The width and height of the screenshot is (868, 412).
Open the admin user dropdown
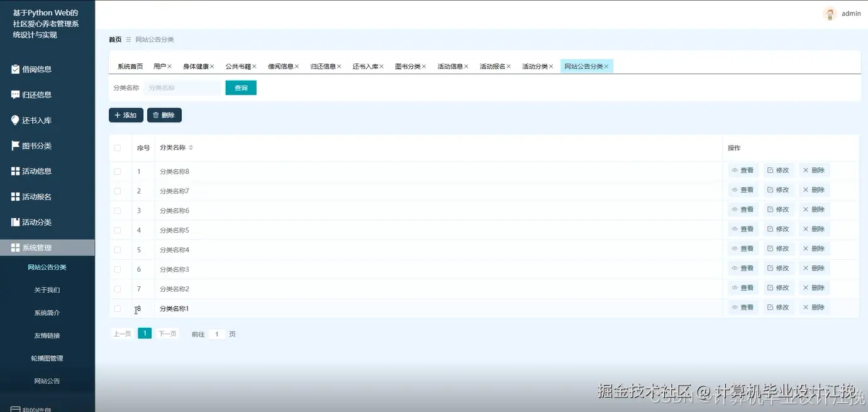(x=851, y=14)
